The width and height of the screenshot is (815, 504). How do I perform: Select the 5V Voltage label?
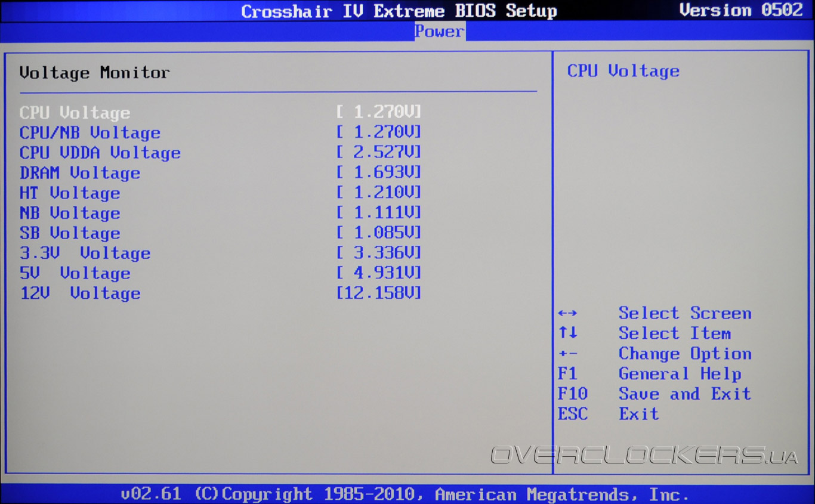click(x=75, y=273)
